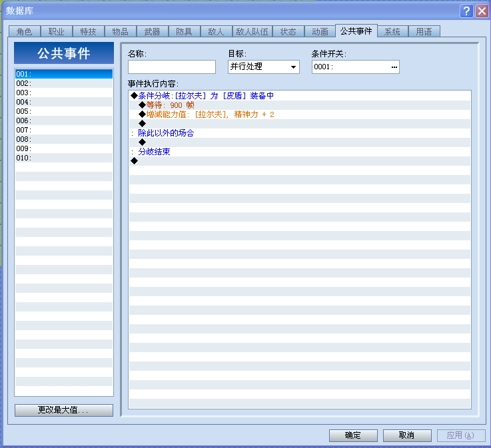The image size is (491, 448).
Task: Open the help question mark button
Action: 466,11
